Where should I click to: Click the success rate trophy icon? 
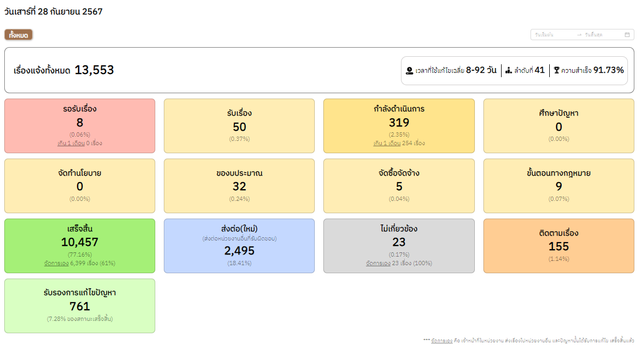[x=557, y=71]
